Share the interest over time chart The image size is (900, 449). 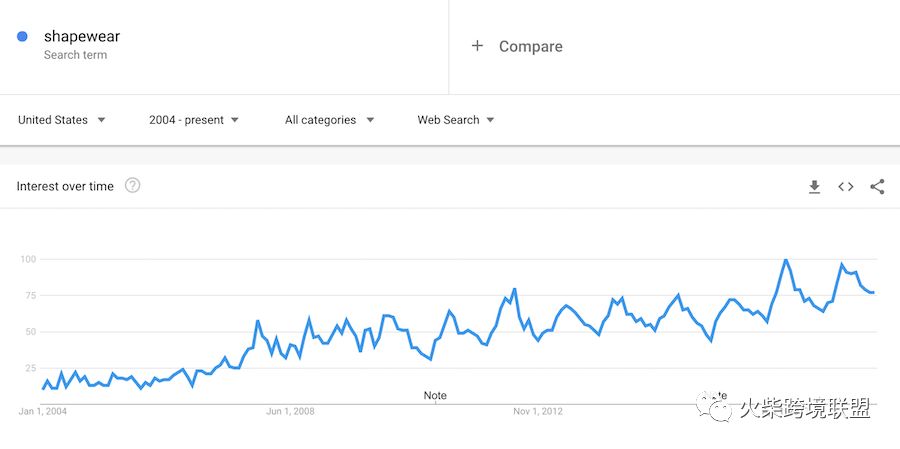(877, 187)
